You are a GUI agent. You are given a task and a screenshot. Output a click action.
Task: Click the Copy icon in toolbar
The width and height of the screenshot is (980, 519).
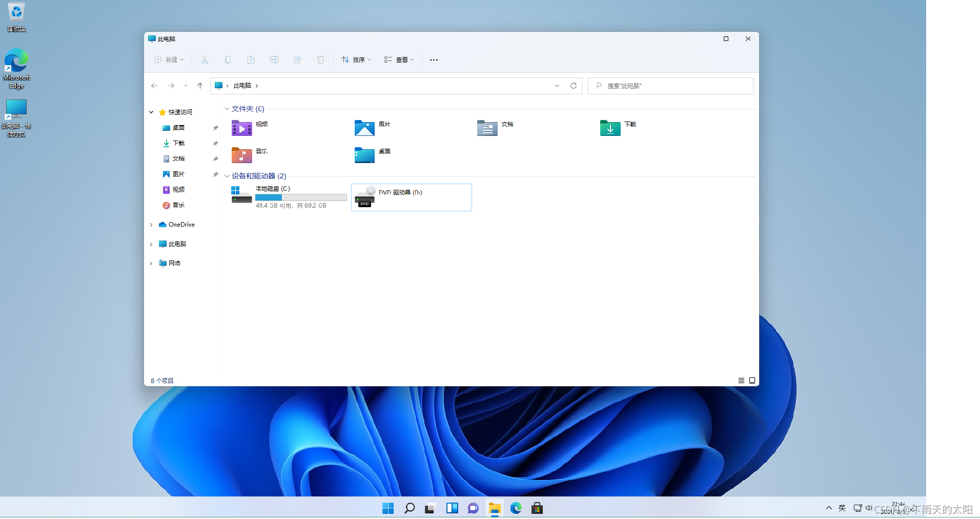pyautogui.click(x=228, y=60)
